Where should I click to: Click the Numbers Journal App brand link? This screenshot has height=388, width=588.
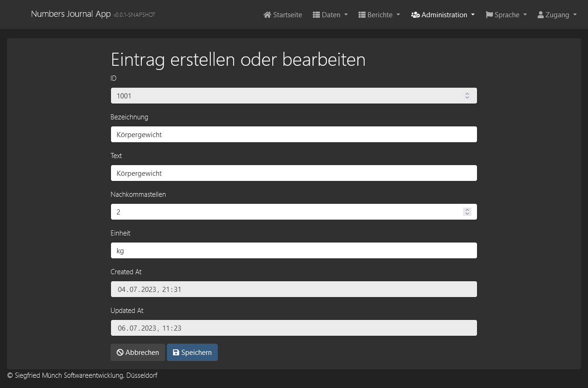pyautogui.click(x=70, y=14)
